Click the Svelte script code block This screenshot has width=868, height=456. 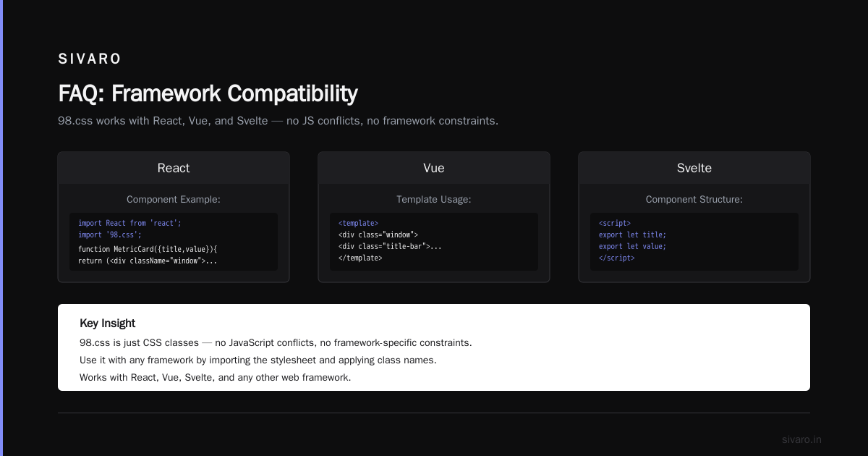(x=694, y=242)
